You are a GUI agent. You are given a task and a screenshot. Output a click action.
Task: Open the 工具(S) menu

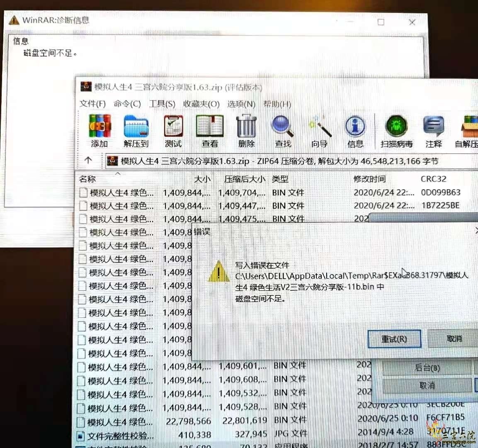click(162, 104)
